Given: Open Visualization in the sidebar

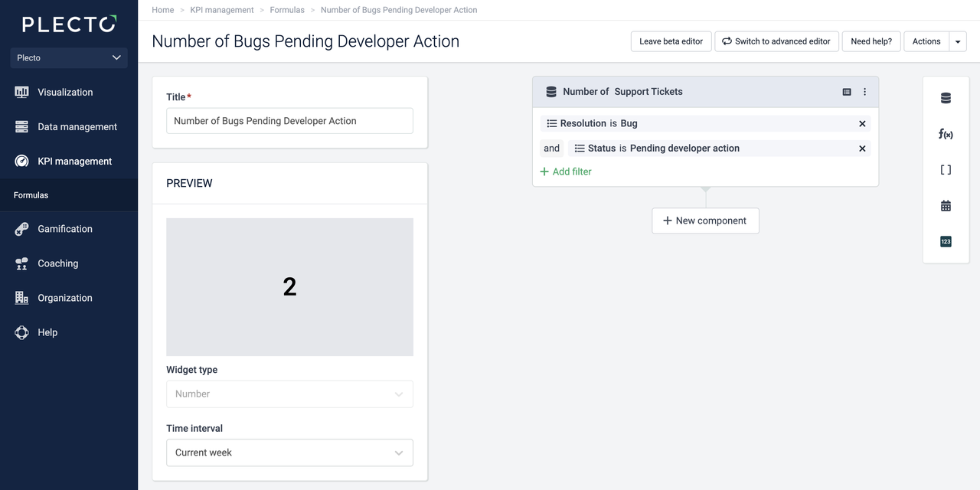Looking at the screenshot, I should coord(65,92).
